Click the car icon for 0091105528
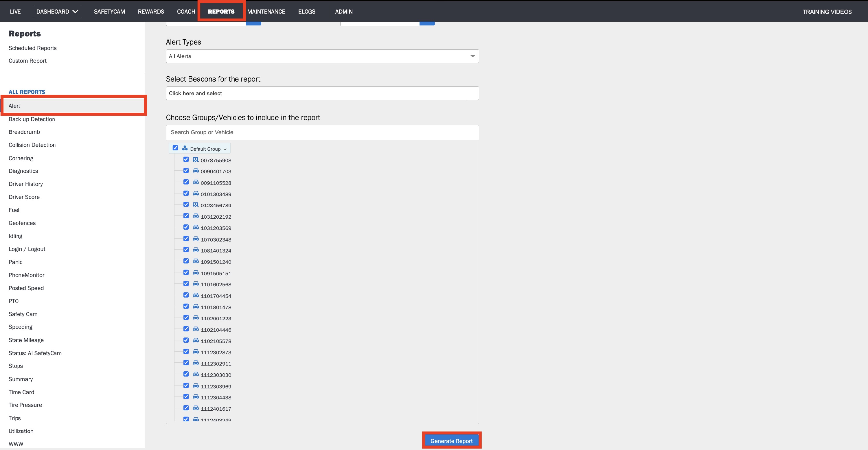This screenshot has width=868, height=450. pyautogui.click(x=195, y=182)
